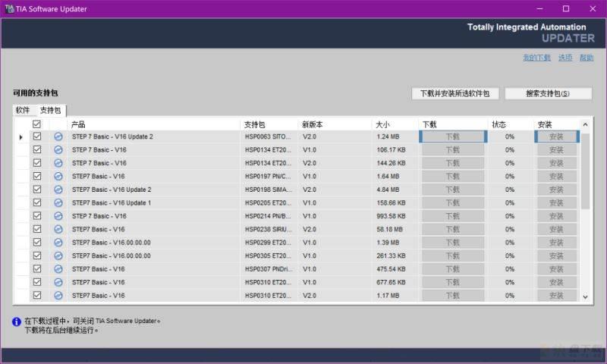This screenshot has width=607, height=364.
Task: Click 下载 button for HSP0214 PN/B row
Action: coord(453,216)
